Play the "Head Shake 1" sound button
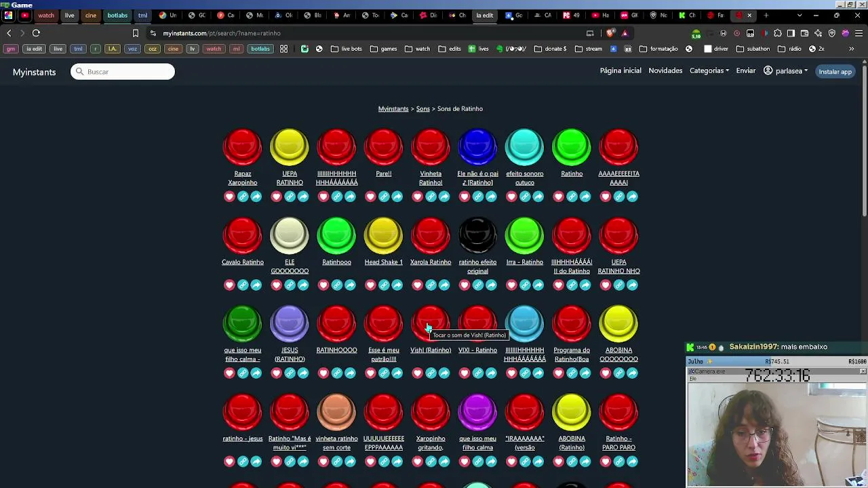 pos(383,235)
